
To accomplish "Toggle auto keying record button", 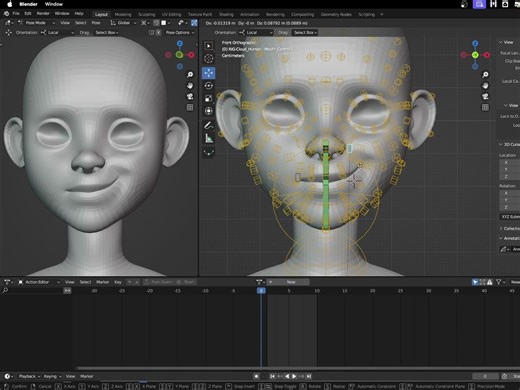I will [x=256, y=376].
